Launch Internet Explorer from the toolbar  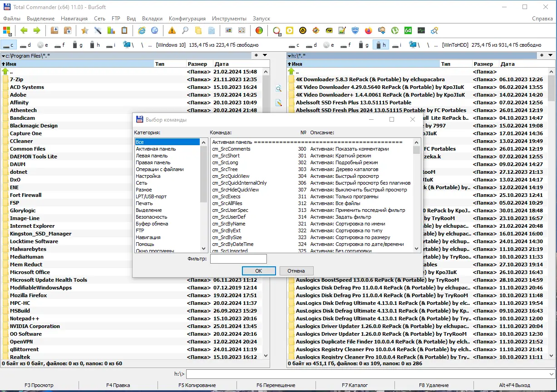(x=142, y=30)
